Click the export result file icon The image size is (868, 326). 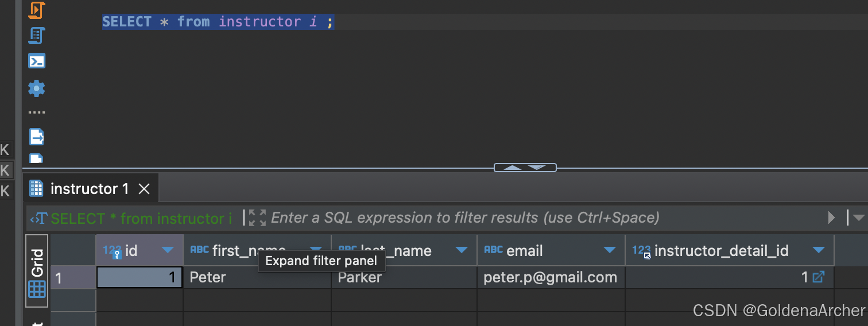coord(37,137)
